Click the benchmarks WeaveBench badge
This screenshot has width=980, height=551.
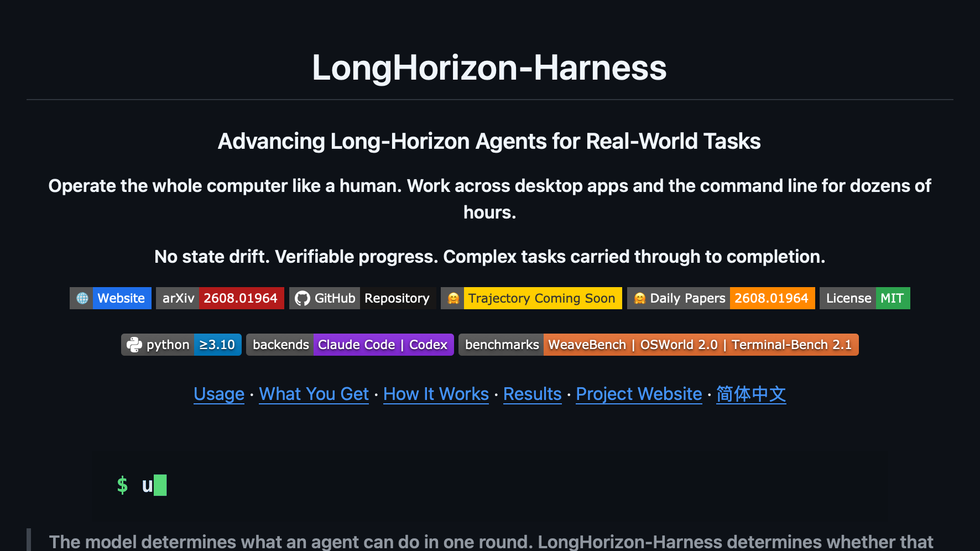tap(659, 345)
